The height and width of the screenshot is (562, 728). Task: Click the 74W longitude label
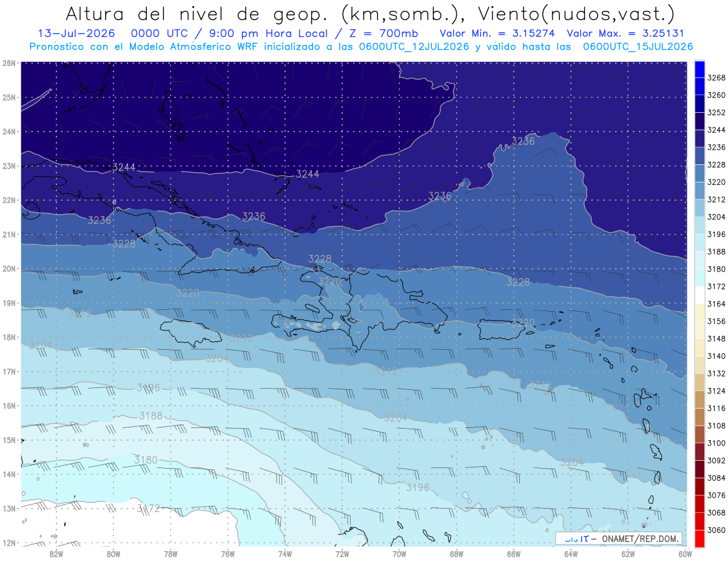pyautogui.click(x=285, y=554)
